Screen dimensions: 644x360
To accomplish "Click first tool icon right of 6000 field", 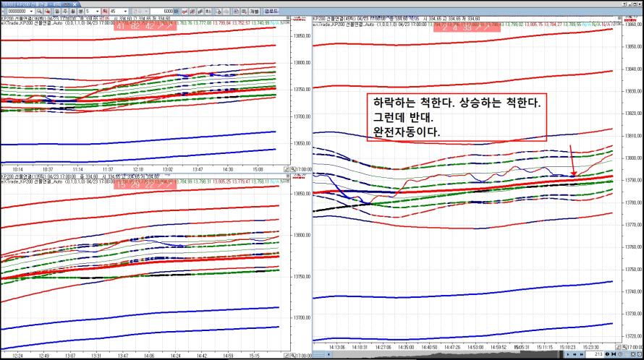I will point(184,12).
